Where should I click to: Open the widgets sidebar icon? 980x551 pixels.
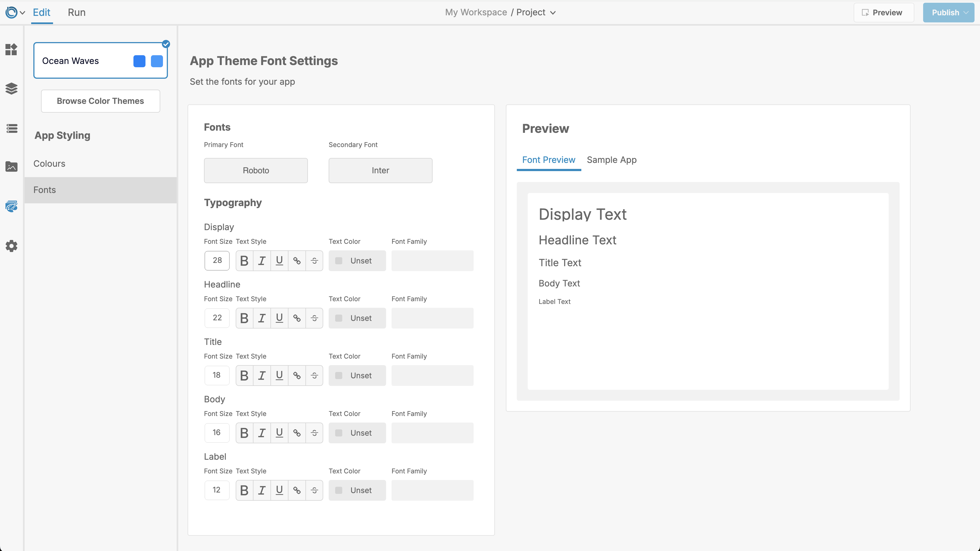click(11, 49)
